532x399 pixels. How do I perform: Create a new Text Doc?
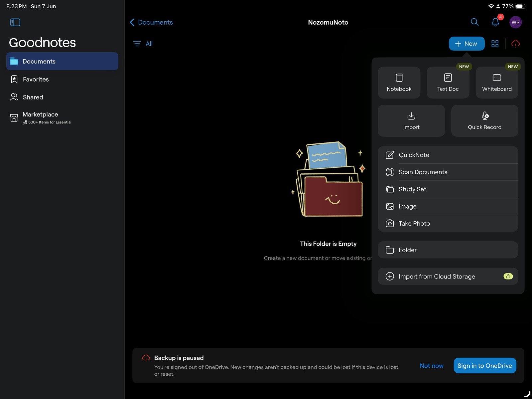448,83
